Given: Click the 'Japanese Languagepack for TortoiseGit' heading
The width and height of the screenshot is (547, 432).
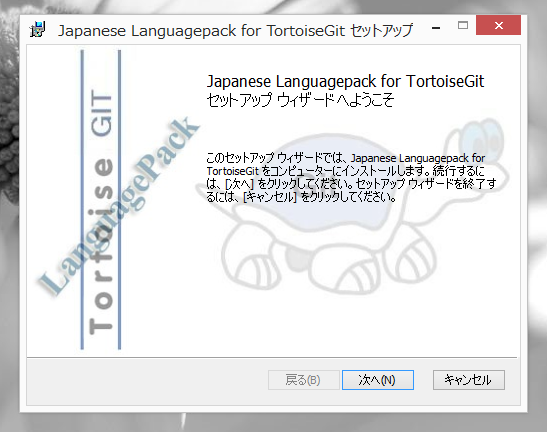Looking at the screenshot, I should [345, 81].
